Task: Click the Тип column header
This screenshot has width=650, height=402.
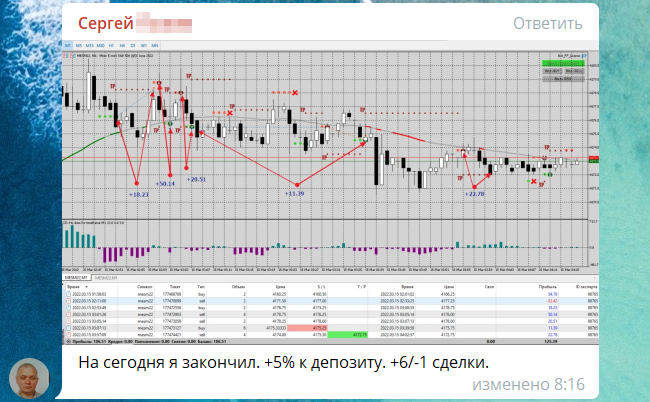Action: click(201, 287)
